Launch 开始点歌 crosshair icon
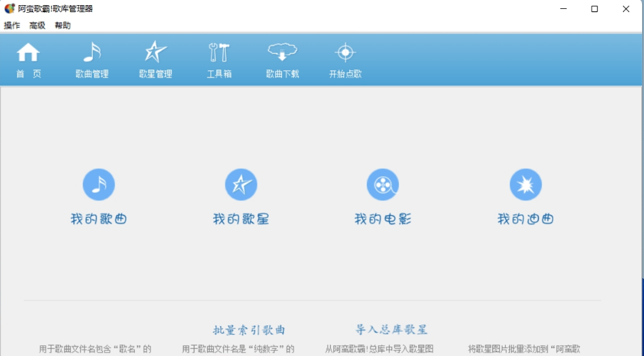 (x=345, y=52)
